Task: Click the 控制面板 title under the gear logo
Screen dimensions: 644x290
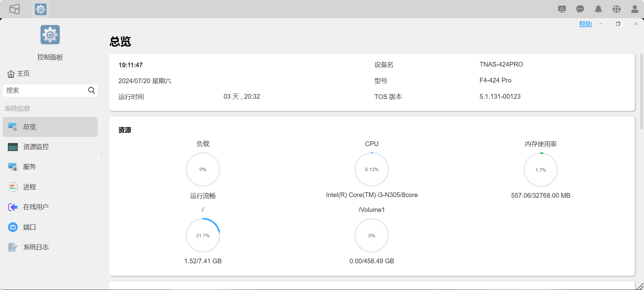Action: point(50,57)
